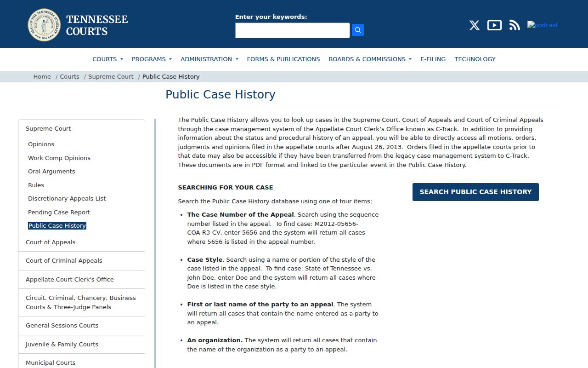Screen dimensions: 588x368
Task: Open Discretionary Appeals List link
Action: click(67, 199)
